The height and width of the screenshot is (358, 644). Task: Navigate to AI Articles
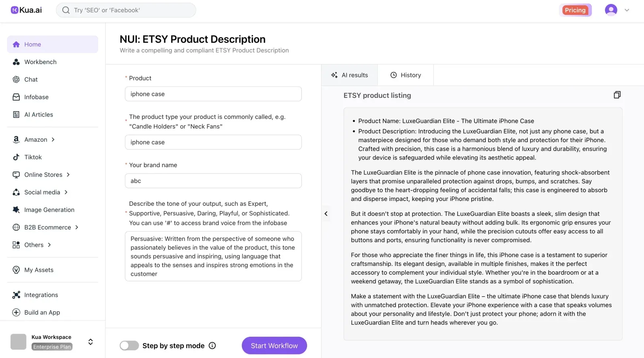(x=38, y=114)
